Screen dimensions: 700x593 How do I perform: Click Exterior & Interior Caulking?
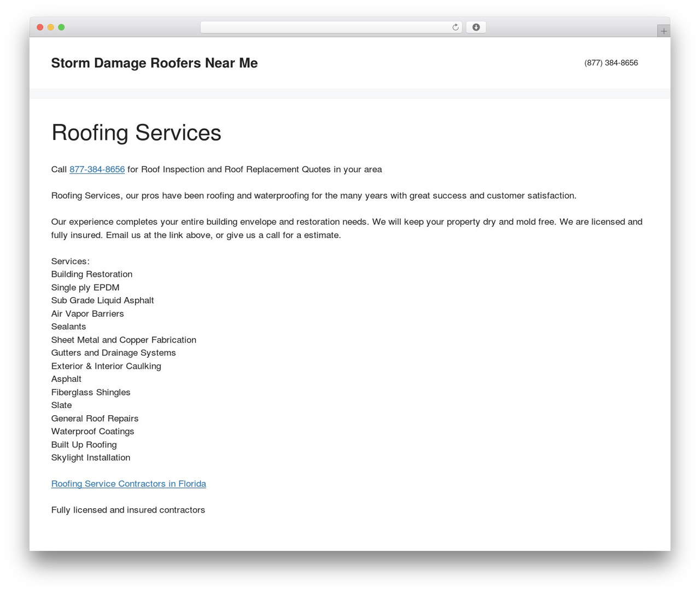pos(106,366)
